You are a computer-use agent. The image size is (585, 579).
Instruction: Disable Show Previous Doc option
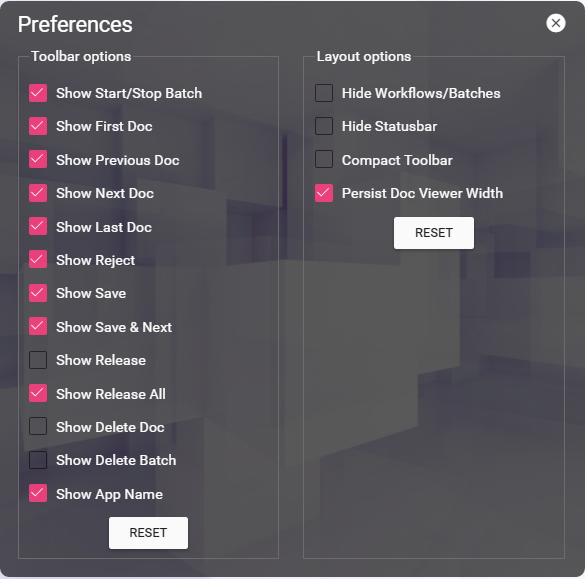(38, 159)
